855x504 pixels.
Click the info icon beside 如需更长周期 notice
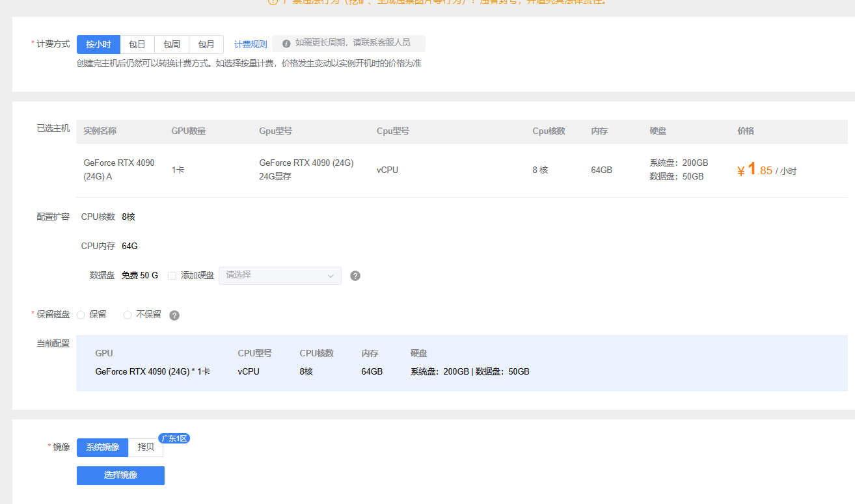click(x=286, y=44)
